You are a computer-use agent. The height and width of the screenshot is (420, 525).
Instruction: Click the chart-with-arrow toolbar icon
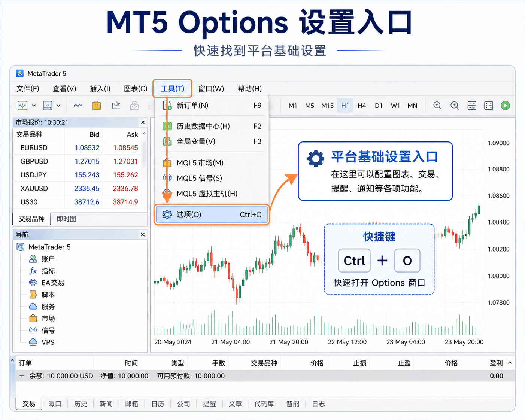[116, 106]
